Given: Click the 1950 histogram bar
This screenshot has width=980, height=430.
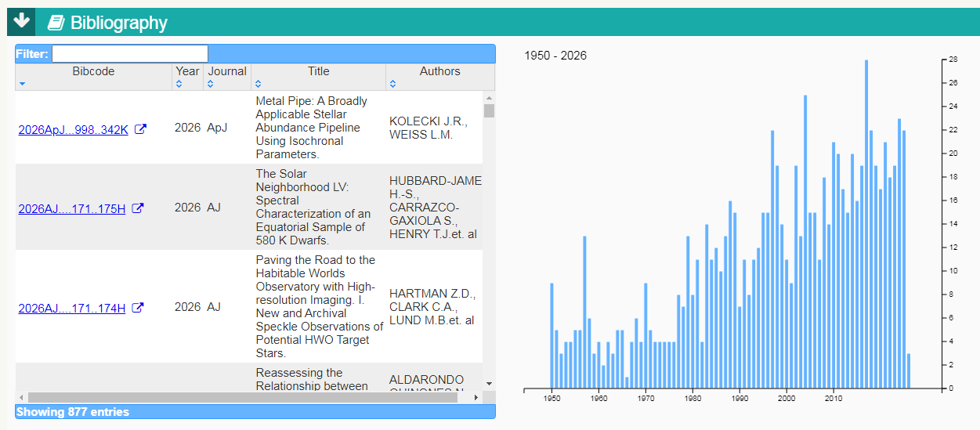Looking at the screenshot, I should pos(551,336).
